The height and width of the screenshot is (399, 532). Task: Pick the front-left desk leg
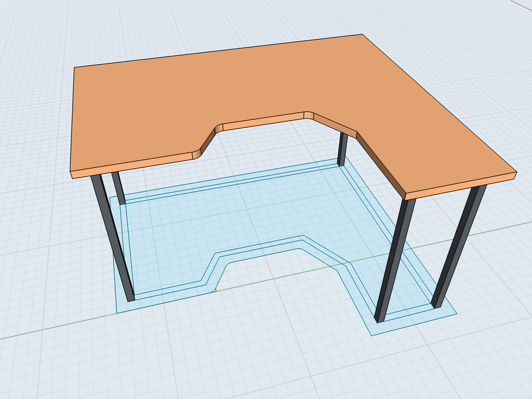[x=113, y=238]
